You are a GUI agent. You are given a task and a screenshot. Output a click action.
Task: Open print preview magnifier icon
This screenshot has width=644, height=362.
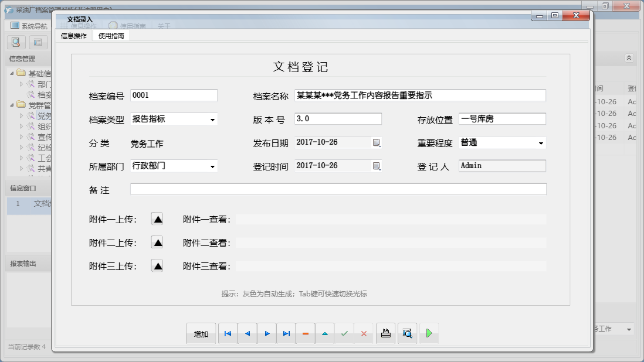click(407, 333)
